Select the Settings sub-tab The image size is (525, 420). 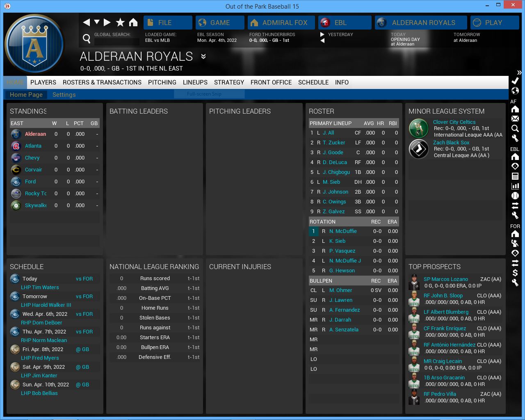click(x=64, y=95)
